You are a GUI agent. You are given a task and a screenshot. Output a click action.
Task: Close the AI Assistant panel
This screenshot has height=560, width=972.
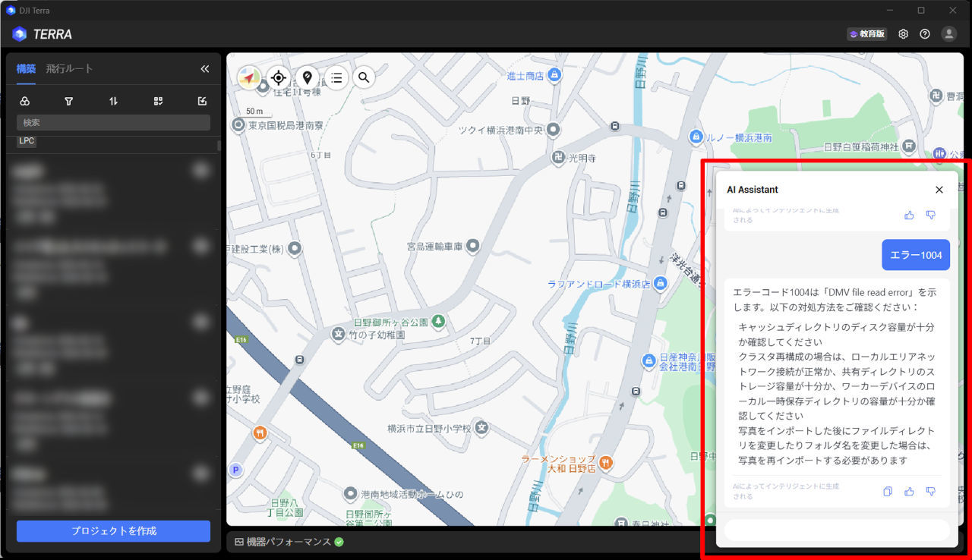point(939,190)
